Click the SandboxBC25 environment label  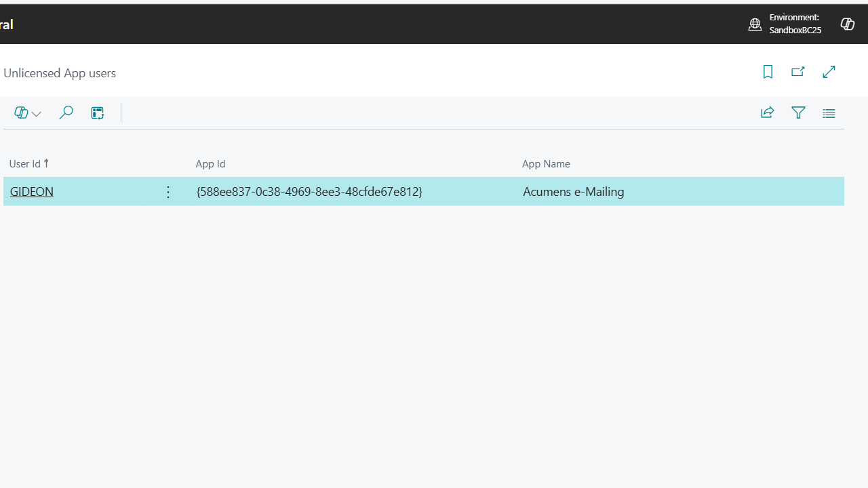point(795,30)
